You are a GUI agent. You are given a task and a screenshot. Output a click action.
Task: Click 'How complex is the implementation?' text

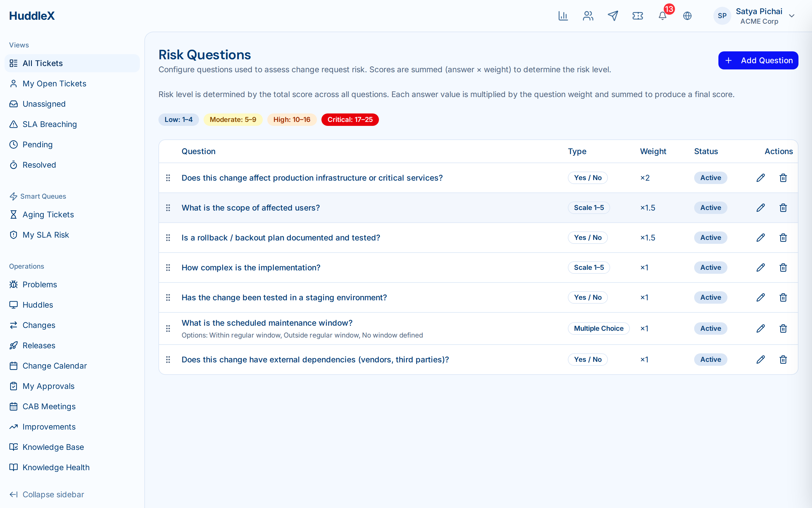[251, 268]
